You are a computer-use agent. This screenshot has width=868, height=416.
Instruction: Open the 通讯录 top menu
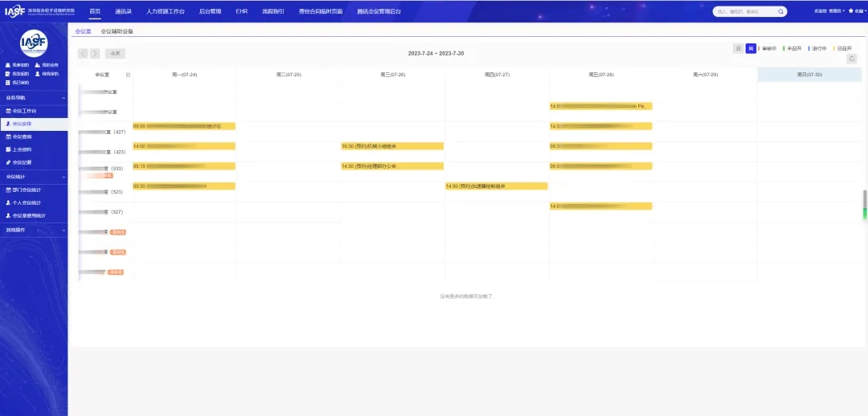tap(123, 11)
